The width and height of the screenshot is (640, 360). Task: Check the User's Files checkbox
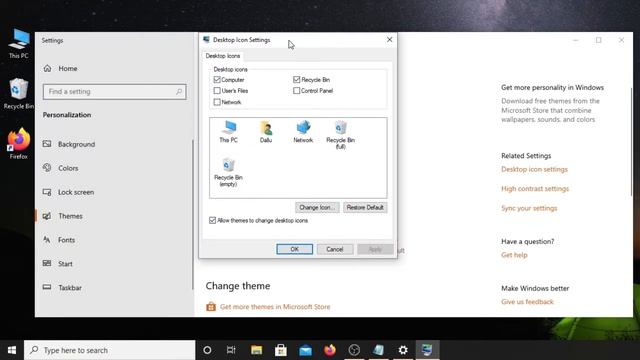(217, 91)
